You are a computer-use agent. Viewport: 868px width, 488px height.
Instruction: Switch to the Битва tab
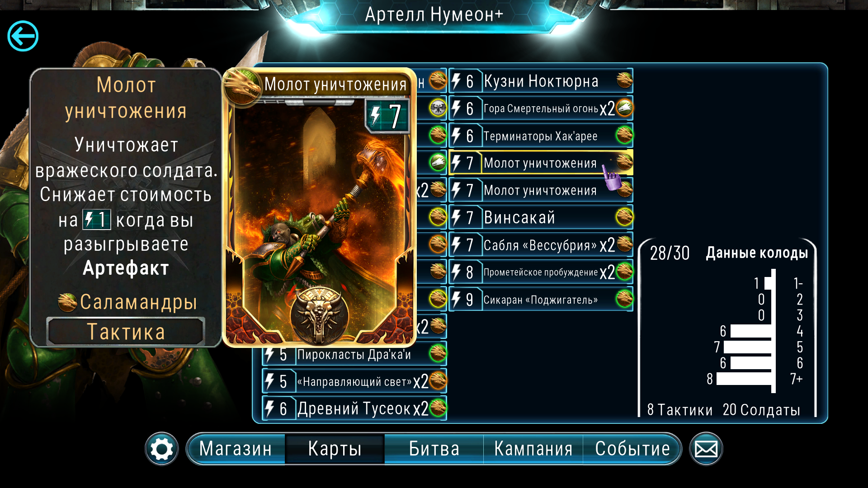[x=434, y=449]
